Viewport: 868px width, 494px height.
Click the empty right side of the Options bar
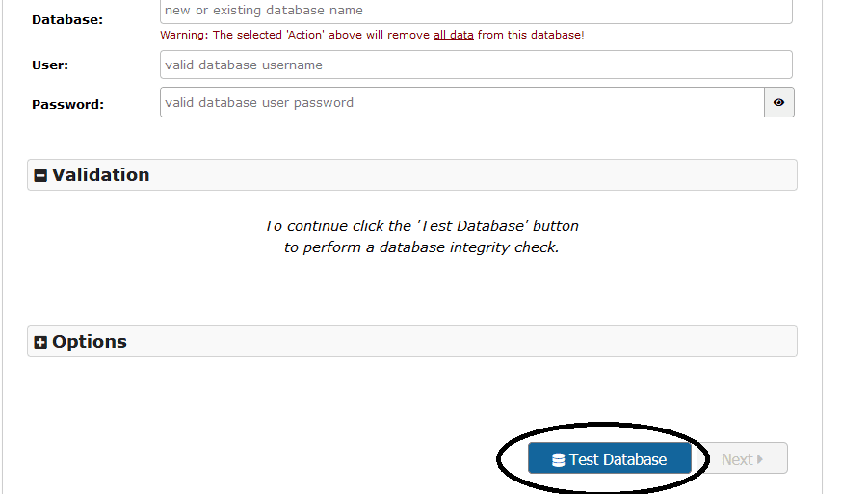pyautogui.click(x=578, y=341)
